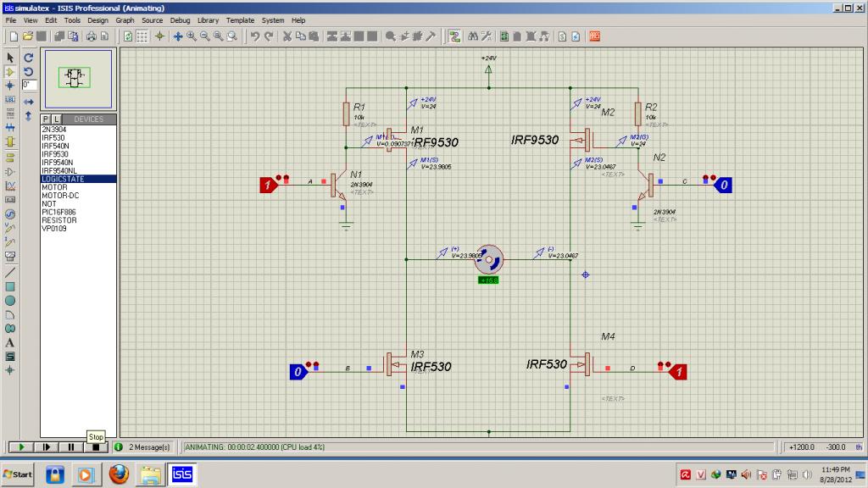Click the Undo arrow in toolbar
This screenshot has height=488, width=868.
coord(254,36)
